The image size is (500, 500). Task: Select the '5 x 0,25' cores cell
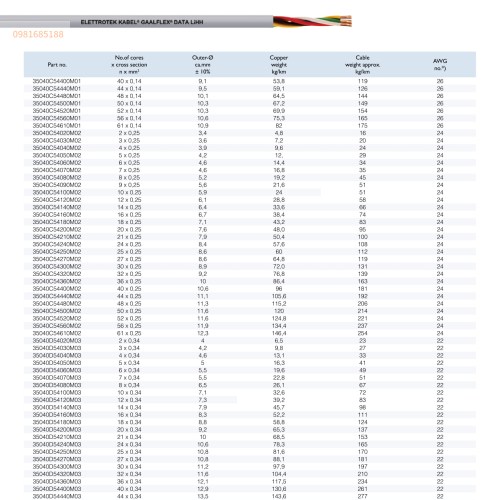click(x=129, y=155)
